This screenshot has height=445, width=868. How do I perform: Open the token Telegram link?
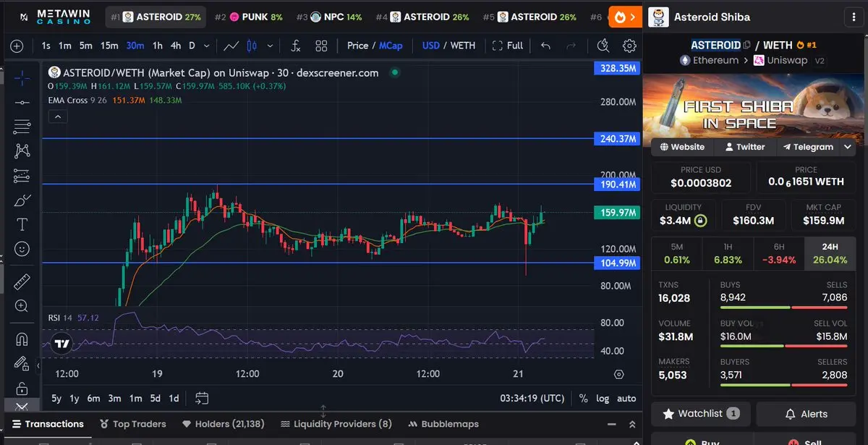coord(808,147)
